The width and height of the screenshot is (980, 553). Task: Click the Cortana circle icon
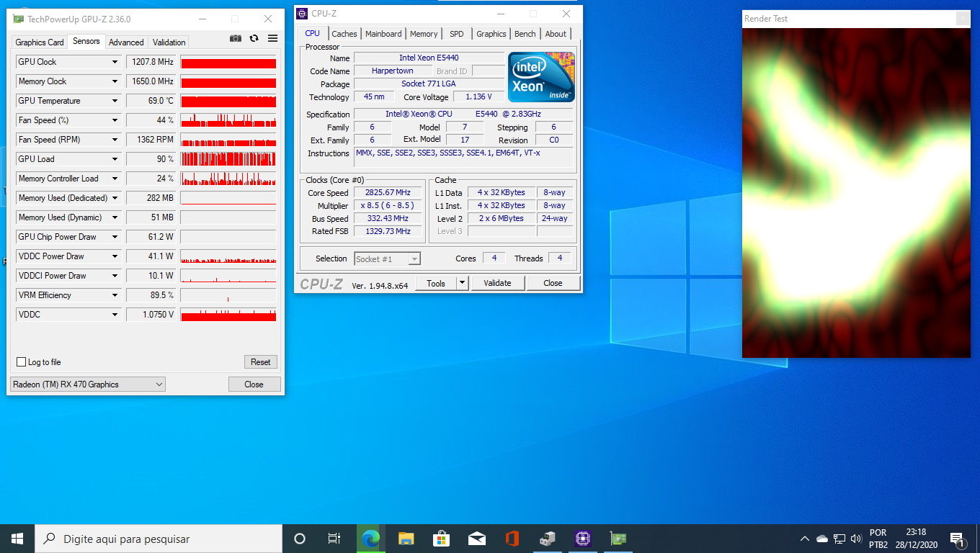point(300,539)
